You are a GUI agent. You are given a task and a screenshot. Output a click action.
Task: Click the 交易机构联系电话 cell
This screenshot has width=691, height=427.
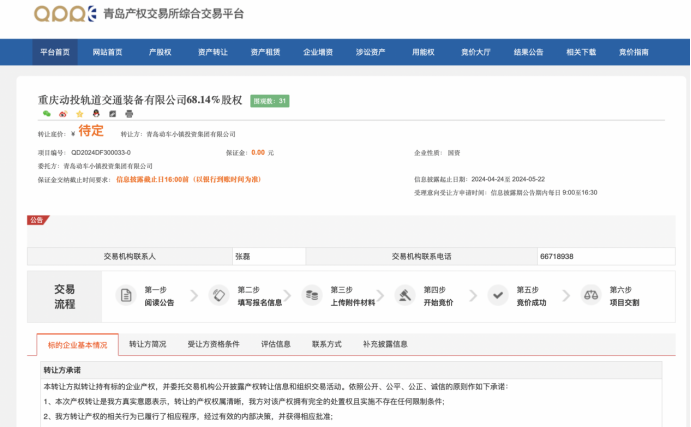[422, 256]
